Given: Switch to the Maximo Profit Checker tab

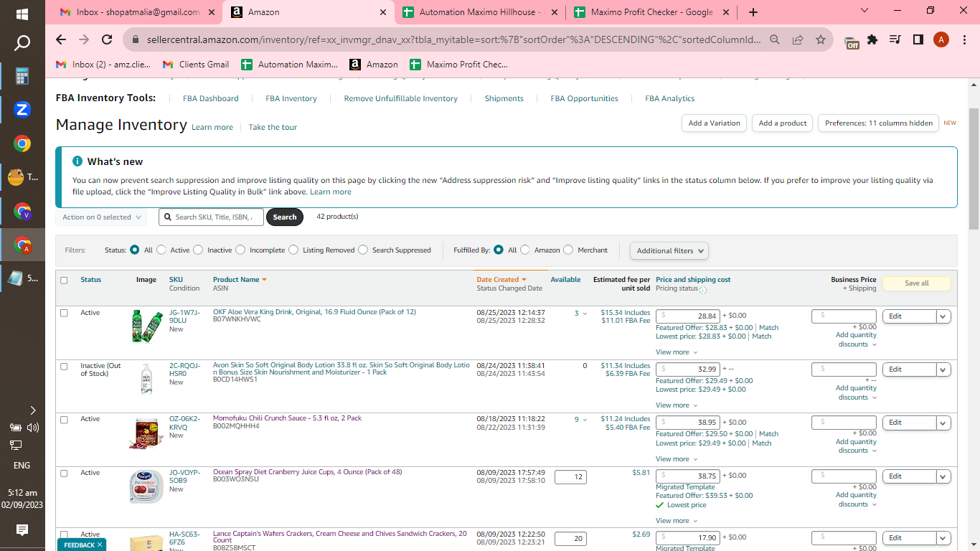Looking at the screenshot, I should [x=650, y=12].
